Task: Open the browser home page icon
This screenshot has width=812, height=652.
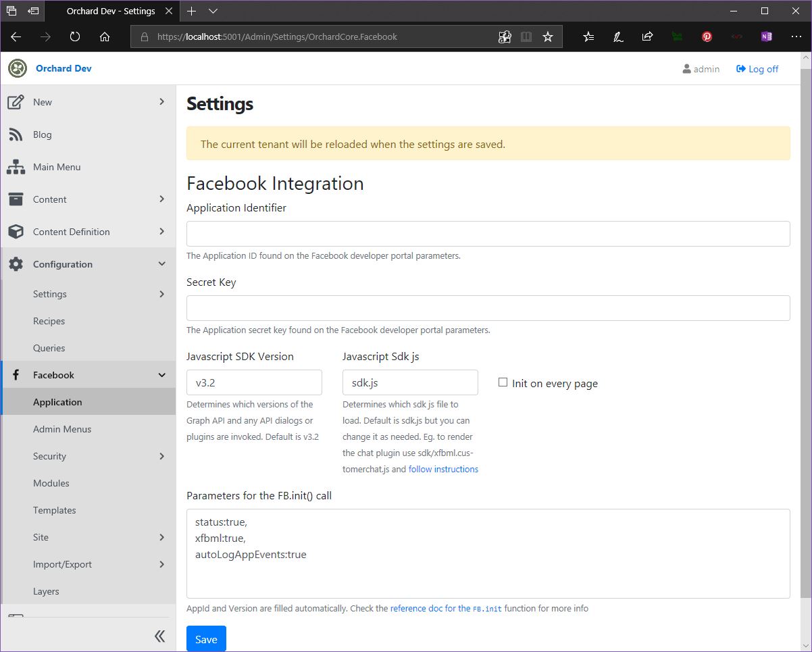Action: [x=105, y=37]
